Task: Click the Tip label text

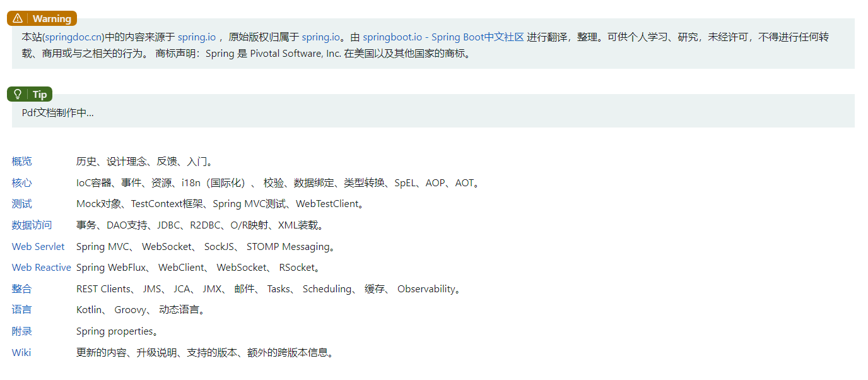Action: 40,94
